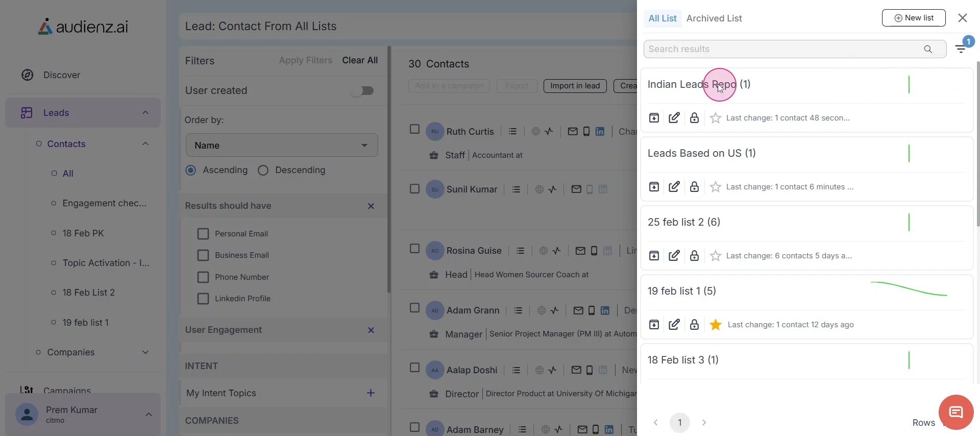Click the lock icon on Indian Leads Repo

click(x=694, y=118)
